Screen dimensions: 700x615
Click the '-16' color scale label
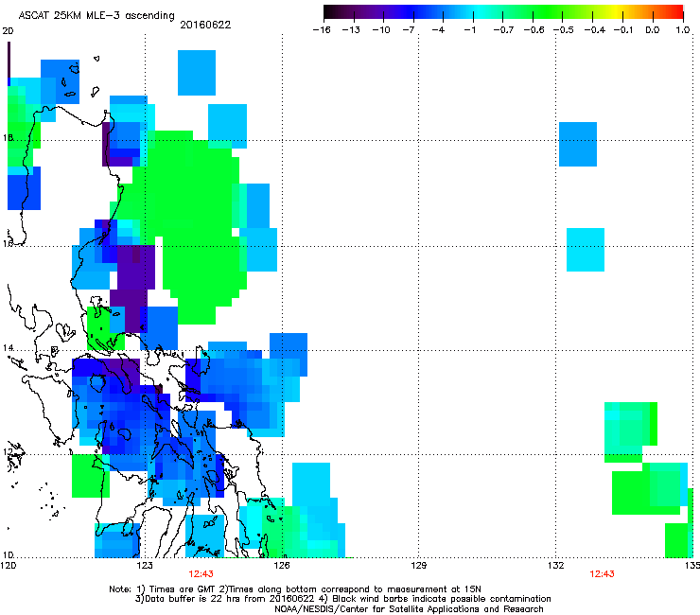(322, 30)
